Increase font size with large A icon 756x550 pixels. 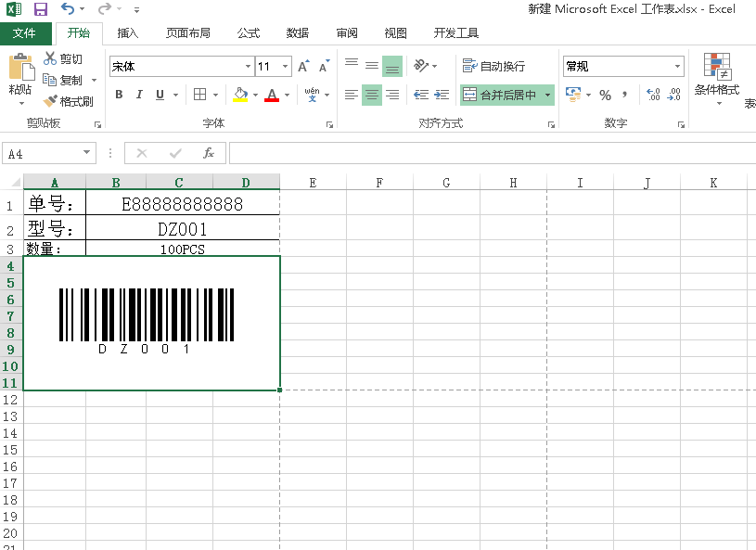pyautogui.click(x=303, y=67)
